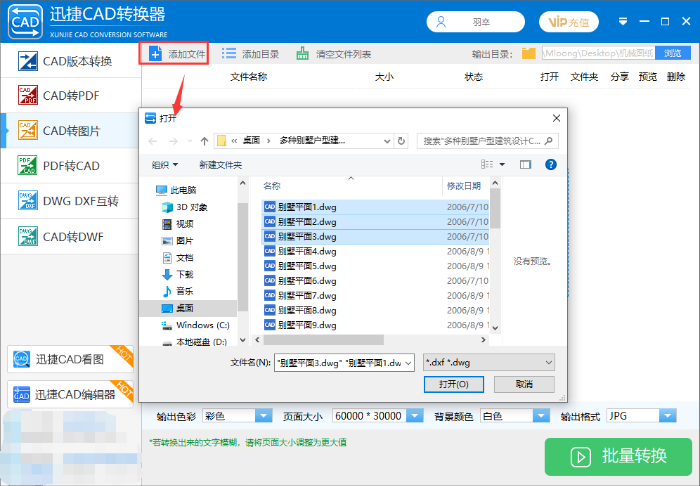700x486 pixels.
Task: Click New Folder in dialog toolbar
Action: click(221, 165)
